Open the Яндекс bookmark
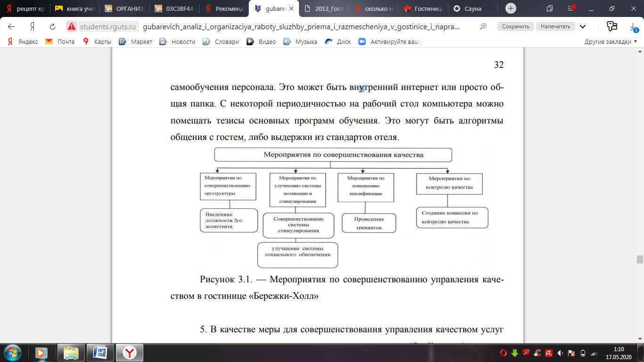Image resolution: width=644 pixels, height=362 pixels. pyautogui.click(x=23, y=41)
